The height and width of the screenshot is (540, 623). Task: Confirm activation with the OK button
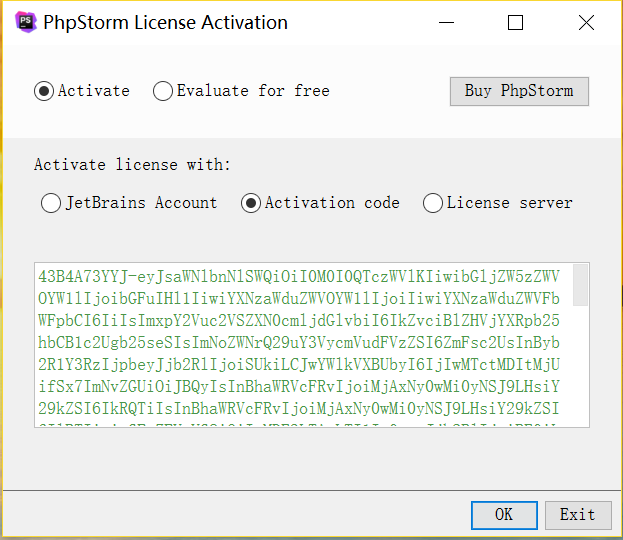[x=504, y=515]
